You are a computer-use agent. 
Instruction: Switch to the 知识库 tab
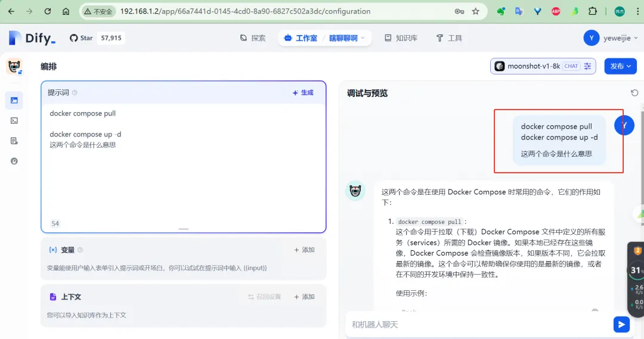pos(401,38)
